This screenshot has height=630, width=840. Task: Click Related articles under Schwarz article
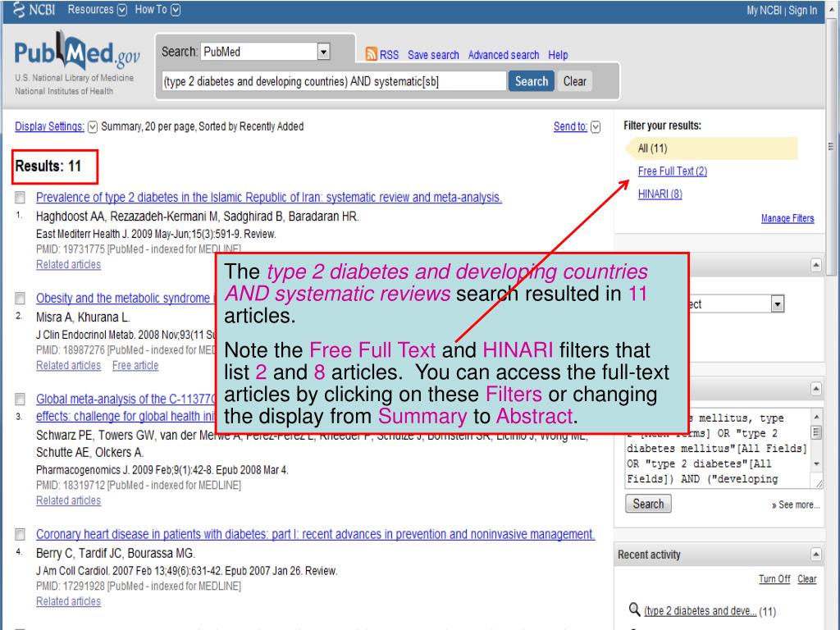[69, 500]
